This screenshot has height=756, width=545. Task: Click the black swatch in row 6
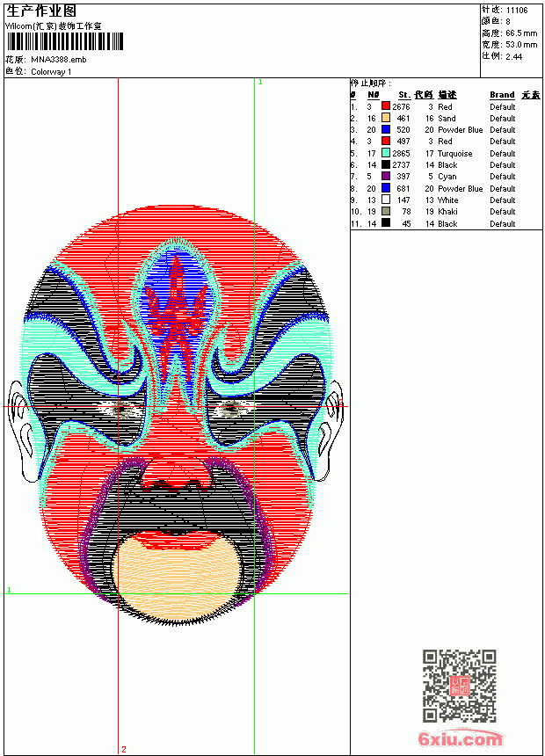click(386, 164)
